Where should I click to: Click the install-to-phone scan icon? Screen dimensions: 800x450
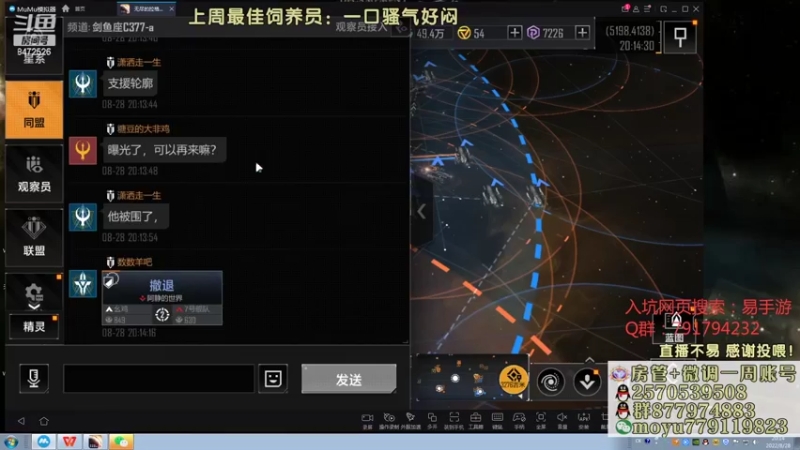(454, 420)
